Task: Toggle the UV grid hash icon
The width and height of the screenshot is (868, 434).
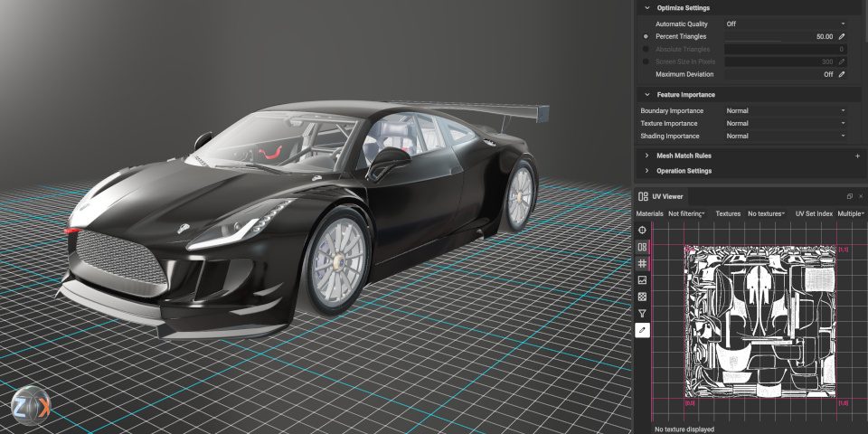Action: pos(642,263)
